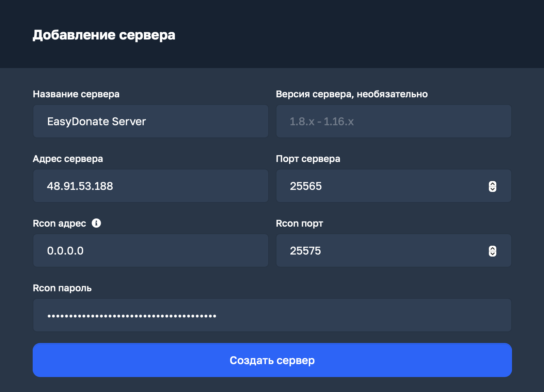Focus the EasyDonate Server name field
Screen dimensions: 544x392
point(150,121)
